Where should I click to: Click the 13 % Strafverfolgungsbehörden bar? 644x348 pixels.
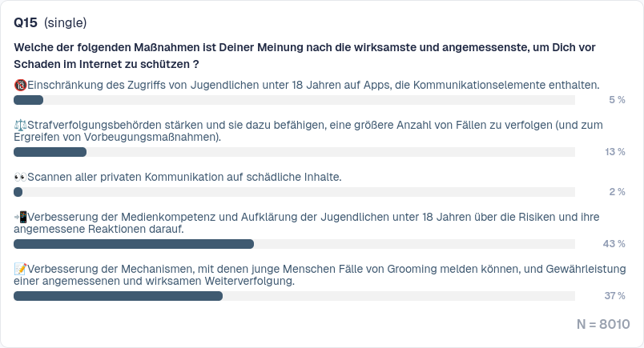tap(294, 152)
